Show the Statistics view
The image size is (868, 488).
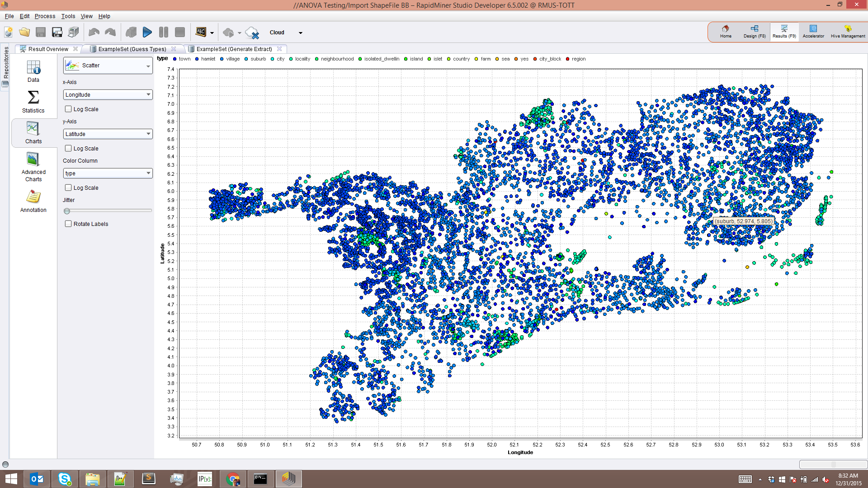pos(33,102)
